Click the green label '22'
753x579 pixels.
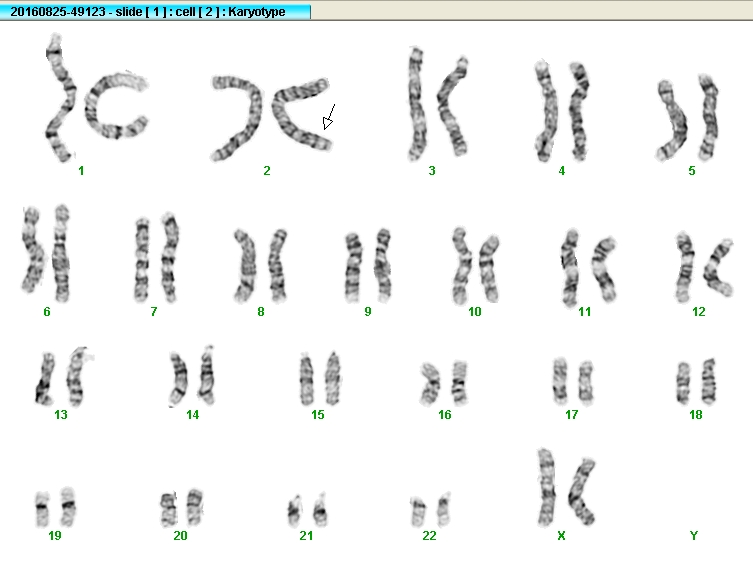[x=429, y=535]
